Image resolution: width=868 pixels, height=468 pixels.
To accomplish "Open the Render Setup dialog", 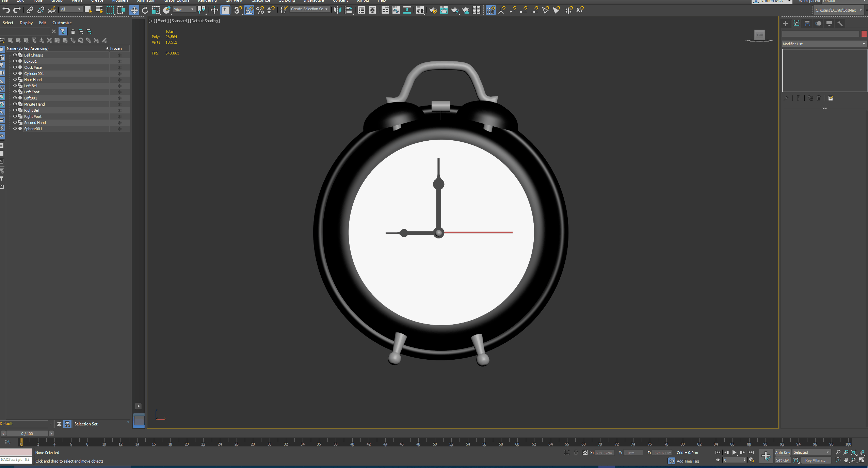I will [433, 10].
